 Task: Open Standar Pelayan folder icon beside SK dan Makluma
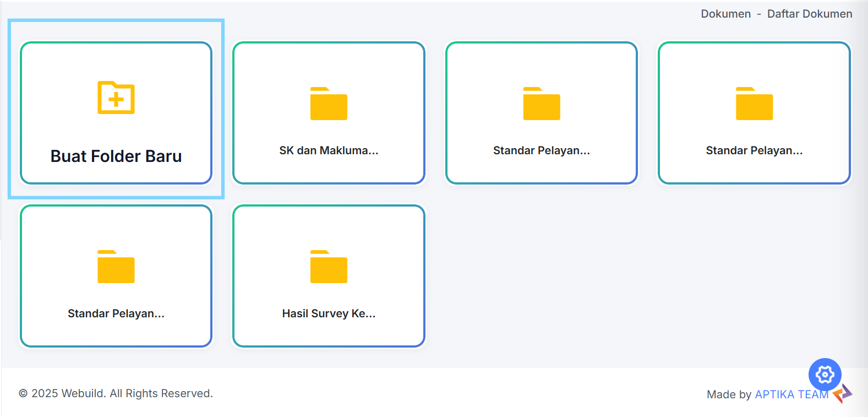(542, 104)
